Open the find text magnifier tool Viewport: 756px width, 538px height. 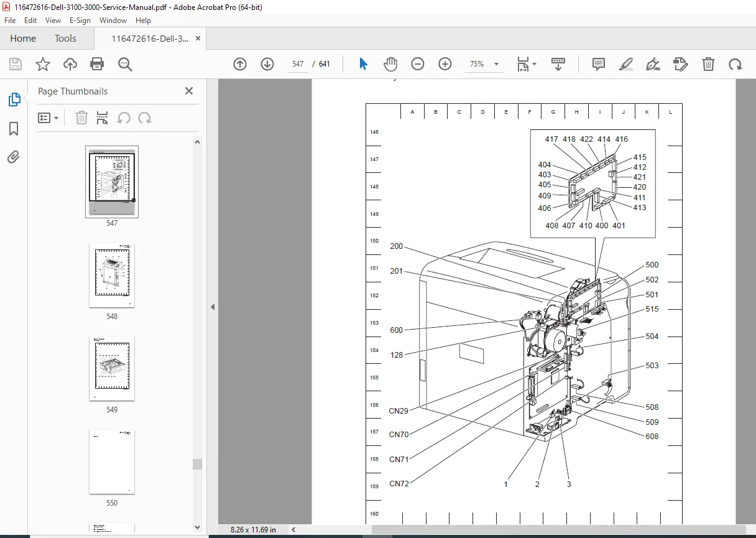pyautogui.click(x=125, y=64)
